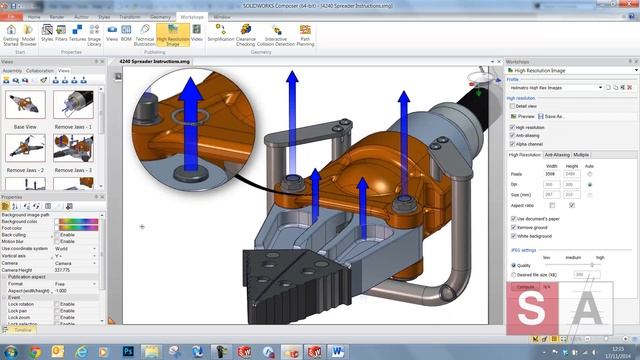
Task: Click the Preview button
Action: coord(522,116)
